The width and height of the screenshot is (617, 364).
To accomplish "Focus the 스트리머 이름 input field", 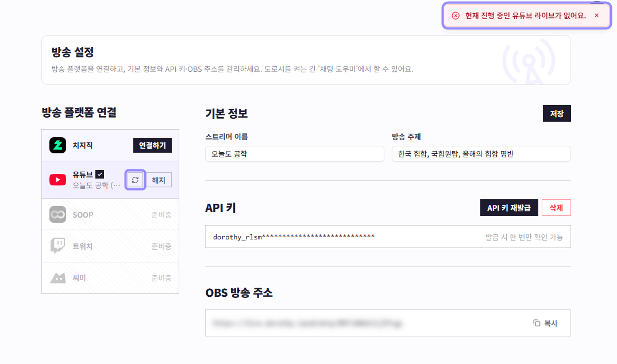I will coord(294,154).
